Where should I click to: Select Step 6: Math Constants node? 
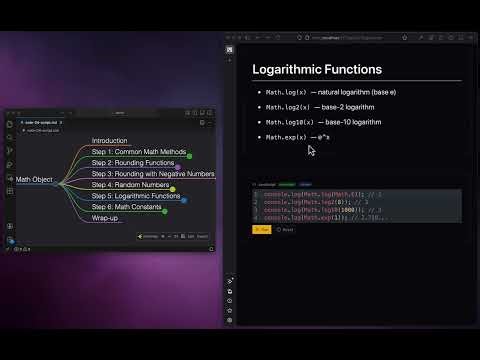coord(126,207)
